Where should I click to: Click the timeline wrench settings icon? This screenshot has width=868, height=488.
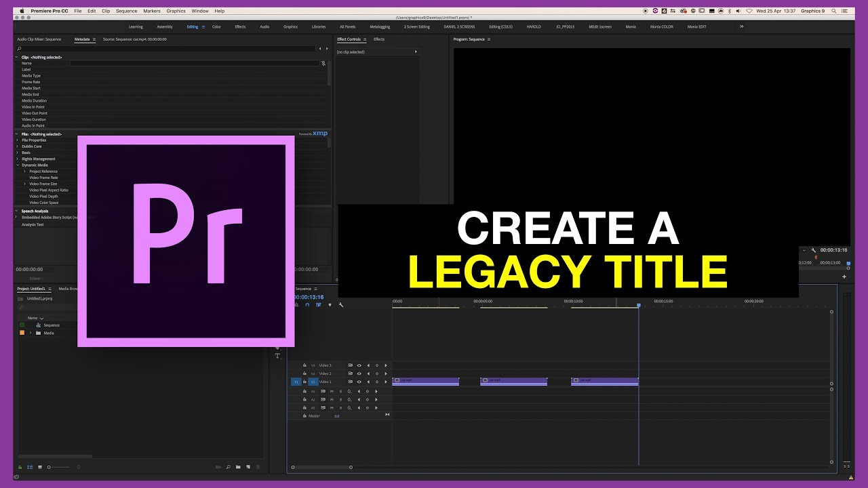pos(341,305)
